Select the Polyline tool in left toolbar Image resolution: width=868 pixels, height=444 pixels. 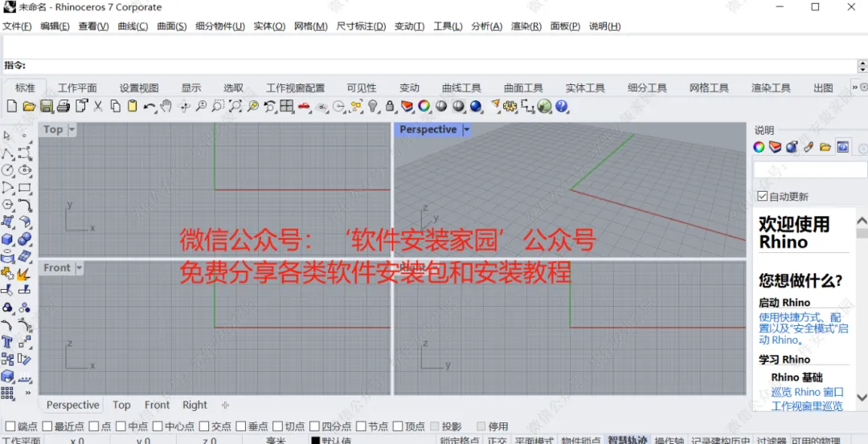(x=7, y=153)
